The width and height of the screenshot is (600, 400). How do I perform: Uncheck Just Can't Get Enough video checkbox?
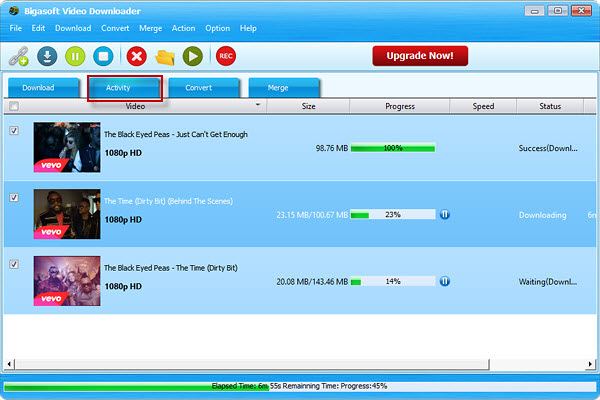[14, 131]
